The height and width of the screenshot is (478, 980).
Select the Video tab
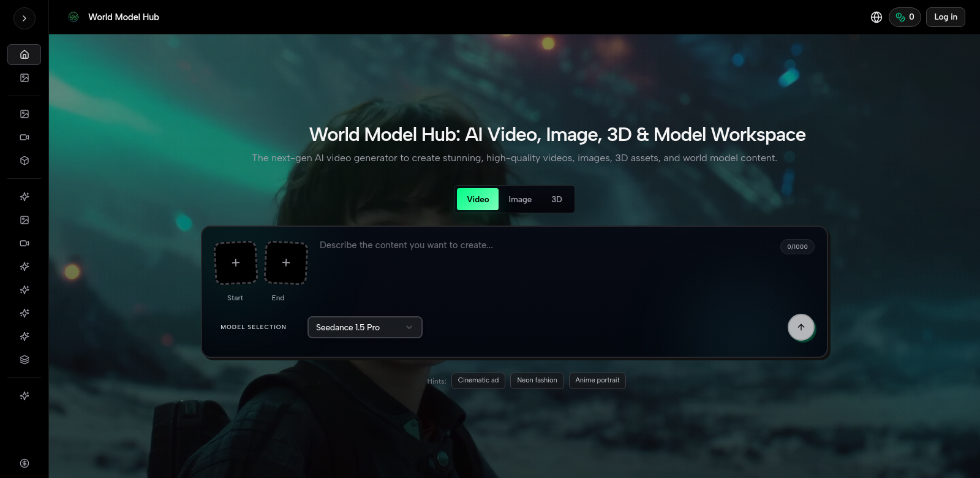[478, 199]
